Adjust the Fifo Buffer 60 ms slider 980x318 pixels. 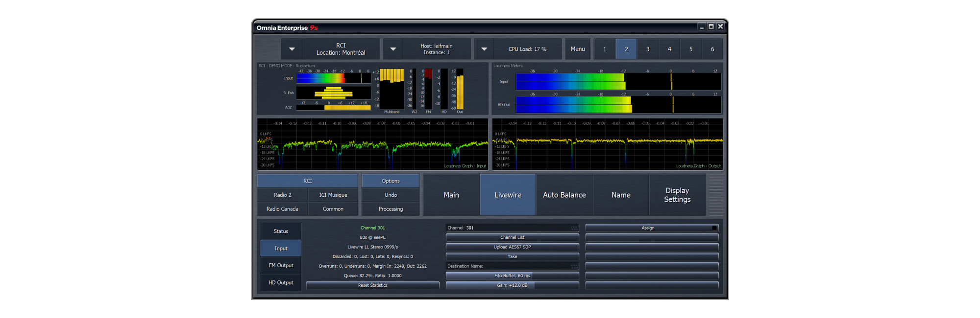[x=512, y=276]
